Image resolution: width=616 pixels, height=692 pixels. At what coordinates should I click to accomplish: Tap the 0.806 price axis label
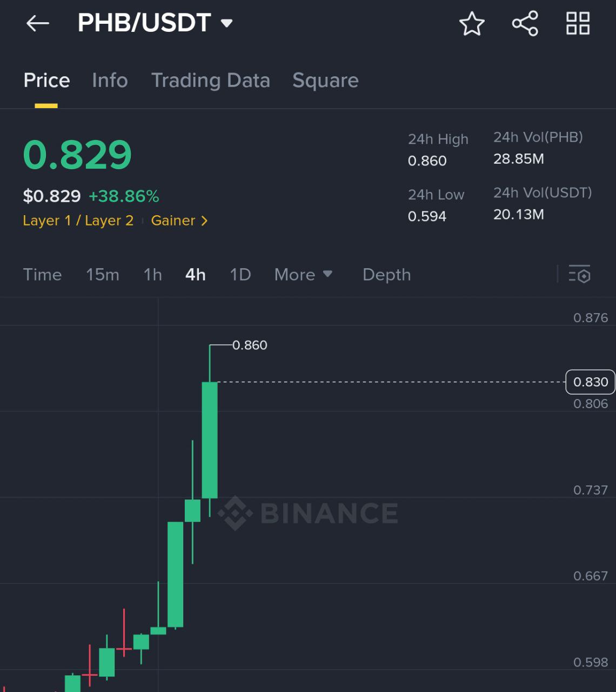(591, 404)
